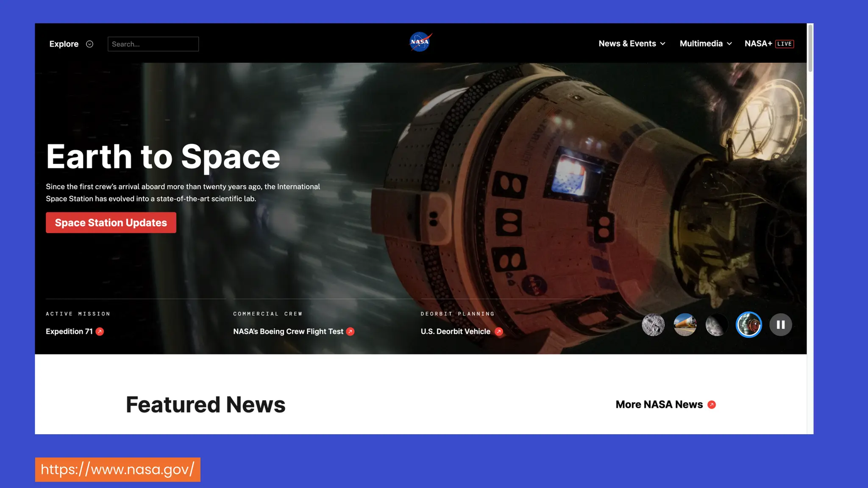Screen dimensions: 868x488
Task: Click the LIVE badge
Action: (x=785, y=44)
